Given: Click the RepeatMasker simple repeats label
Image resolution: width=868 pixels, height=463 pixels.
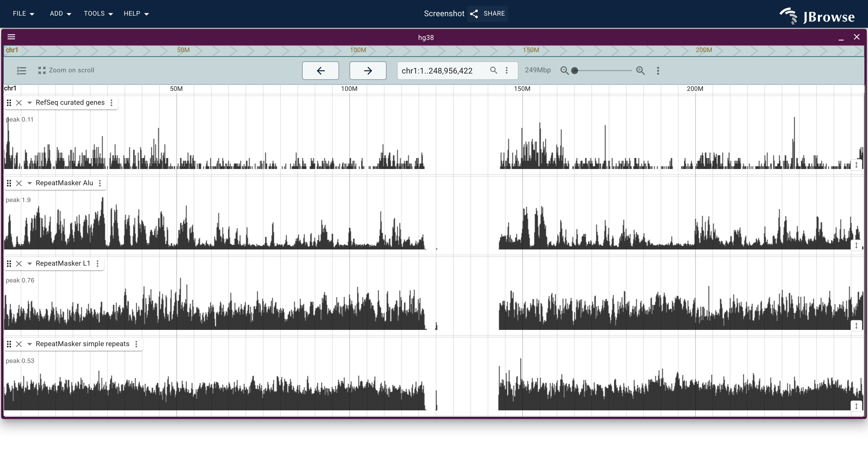Looking at the screenshot, I should click(x=82, y=344).
